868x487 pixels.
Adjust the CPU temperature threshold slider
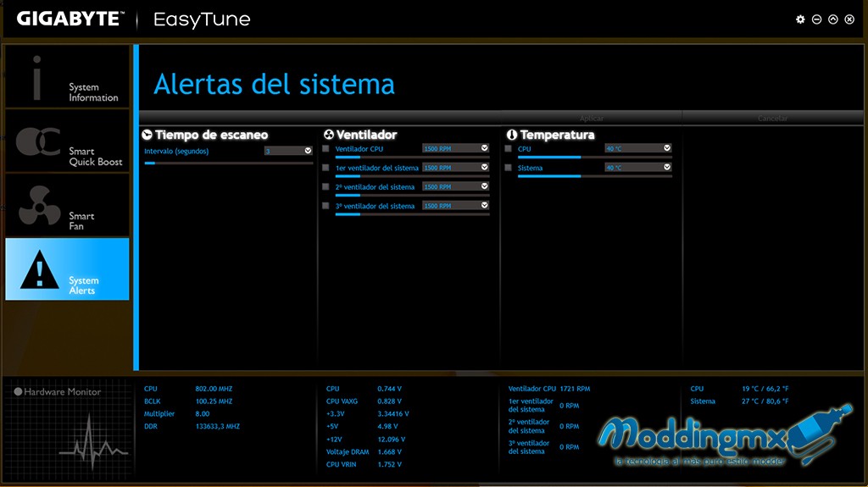point(595,158)
